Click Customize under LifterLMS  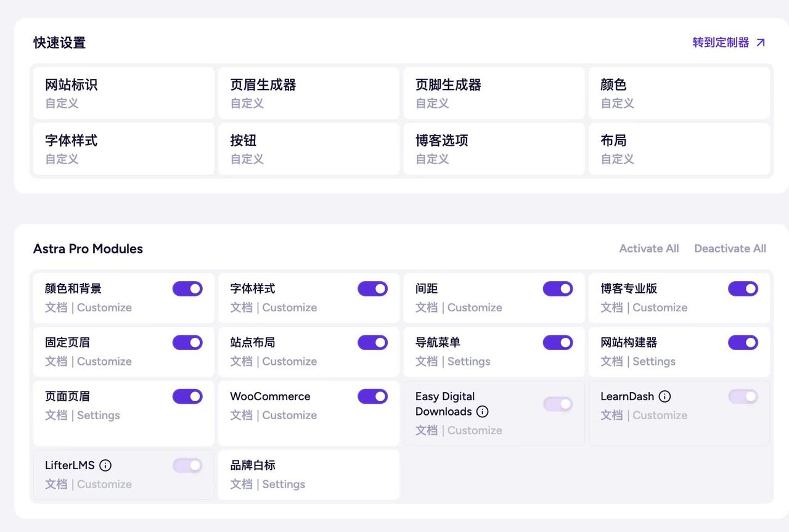pyautogui.click(x=104, y=485)
